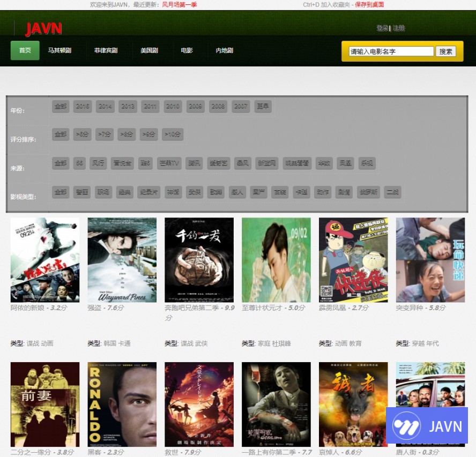The image size is (476, 457).
Task: Click the 哀悼人 - 6.6分 title link
Action: [340, 452]
